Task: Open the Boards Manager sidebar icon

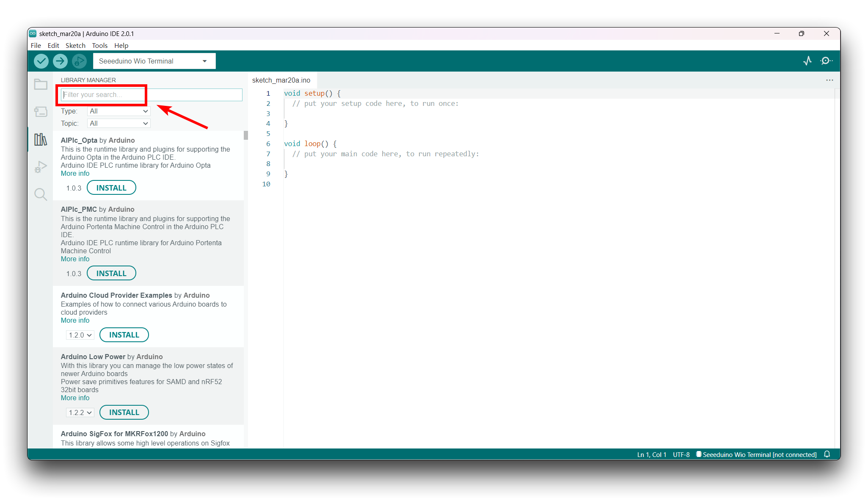Action: click(41, 112)
